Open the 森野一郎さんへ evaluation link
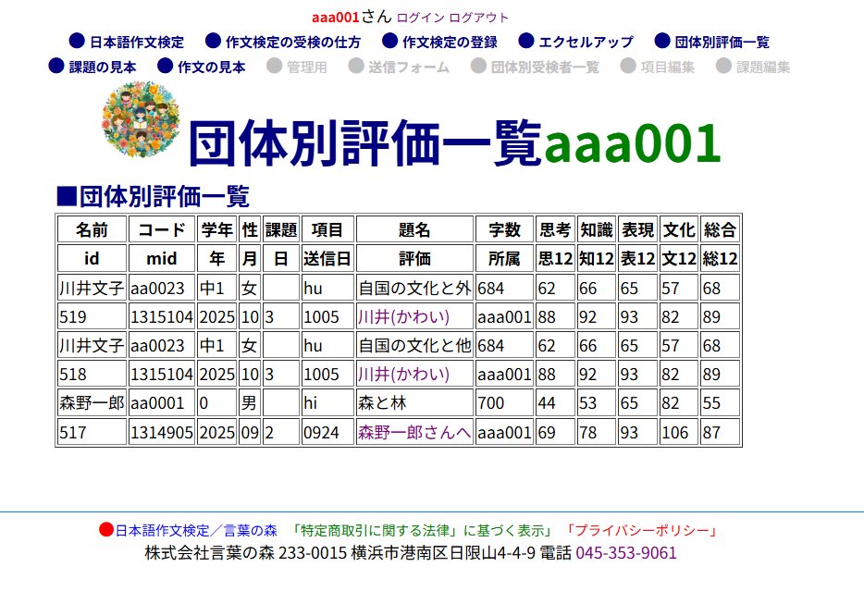This screenshot has width=864, height=616. pos(414,432)
